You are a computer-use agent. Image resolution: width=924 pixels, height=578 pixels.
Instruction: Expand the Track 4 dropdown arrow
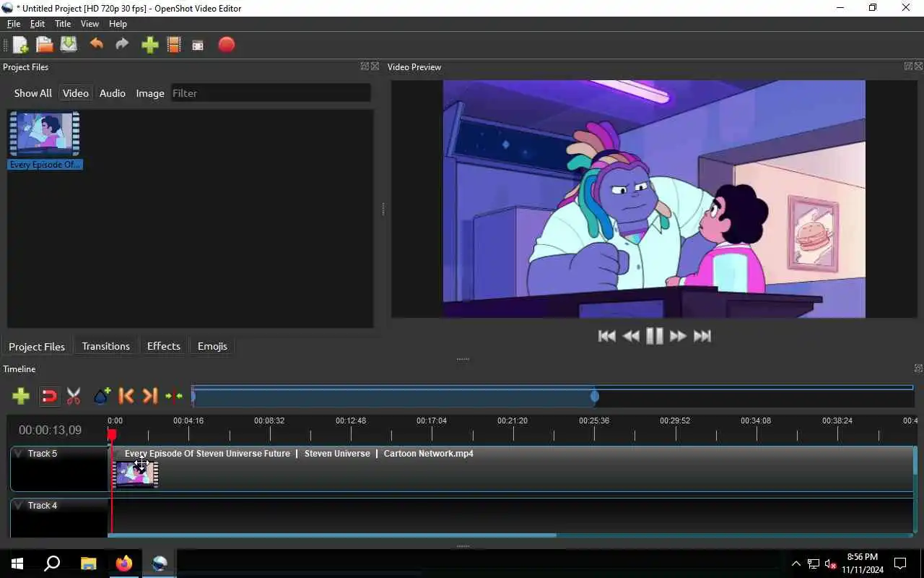[19, 506]
